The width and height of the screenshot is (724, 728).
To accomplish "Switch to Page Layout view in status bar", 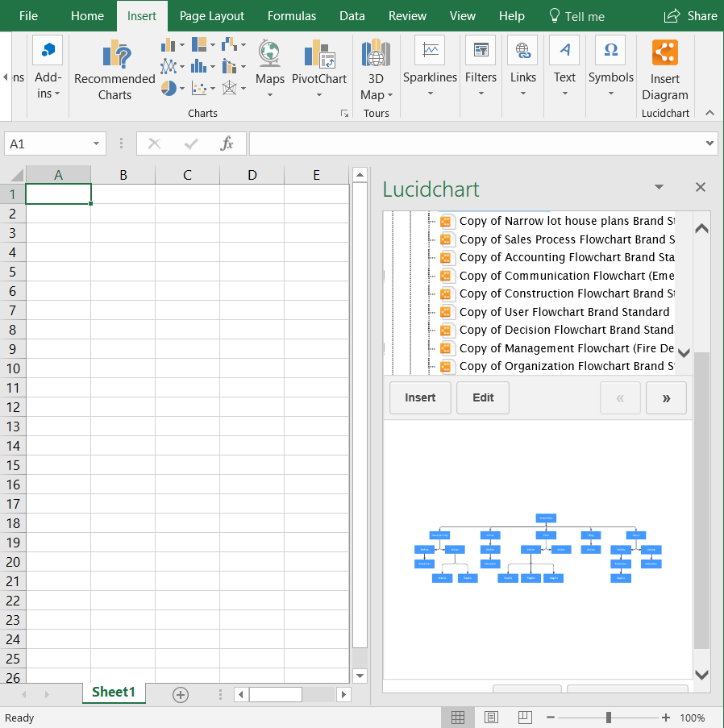I will (491, 718).
